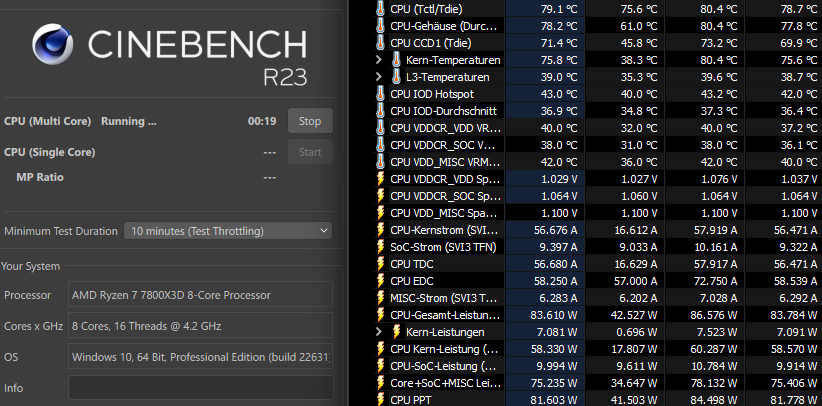The height and width of the screenshot is (406, 822).
Task: Click the OS information field
Action: pyautogui.click(x=201, y=357)
